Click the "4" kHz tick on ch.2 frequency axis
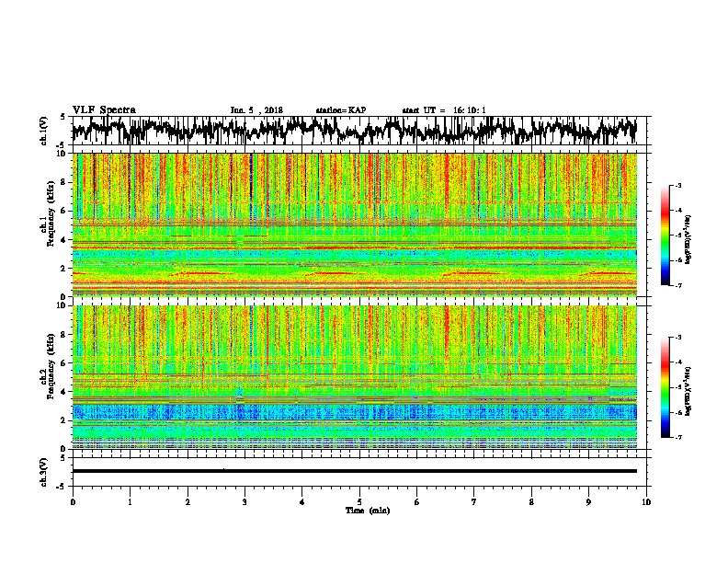The height and width of the screenshot is (563, 728). (x=64, y=392)
